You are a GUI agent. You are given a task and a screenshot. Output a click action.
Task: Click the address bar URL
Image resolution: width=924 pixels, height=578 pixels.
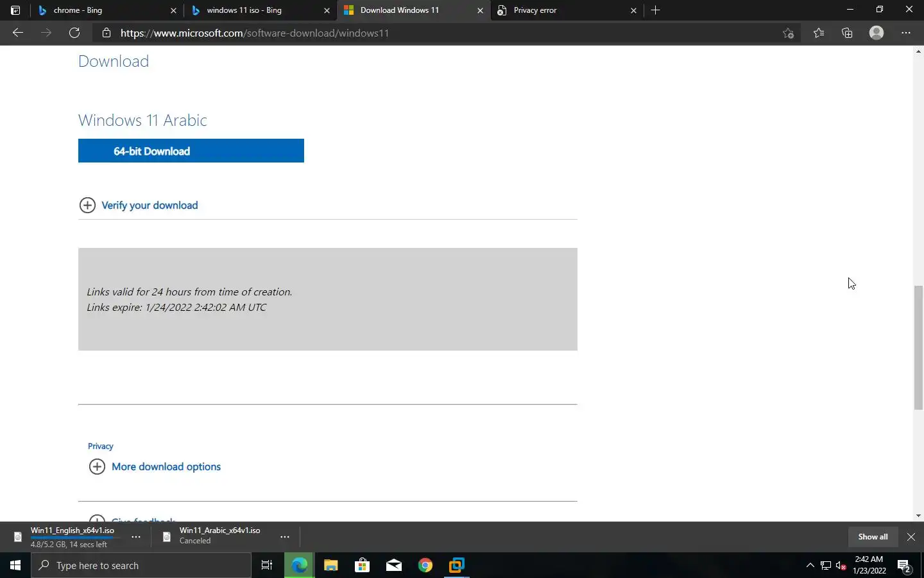point(255,33)
